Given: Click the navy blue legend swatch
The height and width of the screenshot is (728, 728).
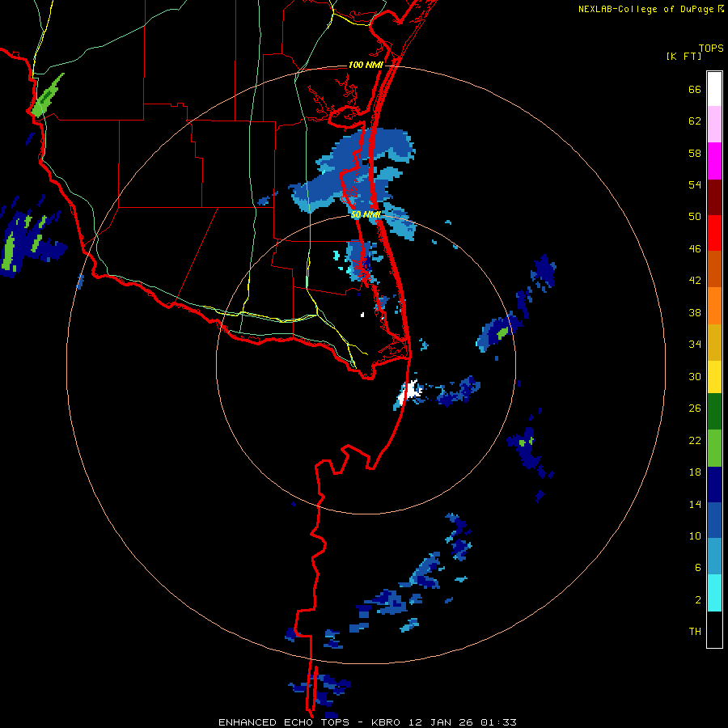Looking at the screenshot, I should [x=714, y=485].
